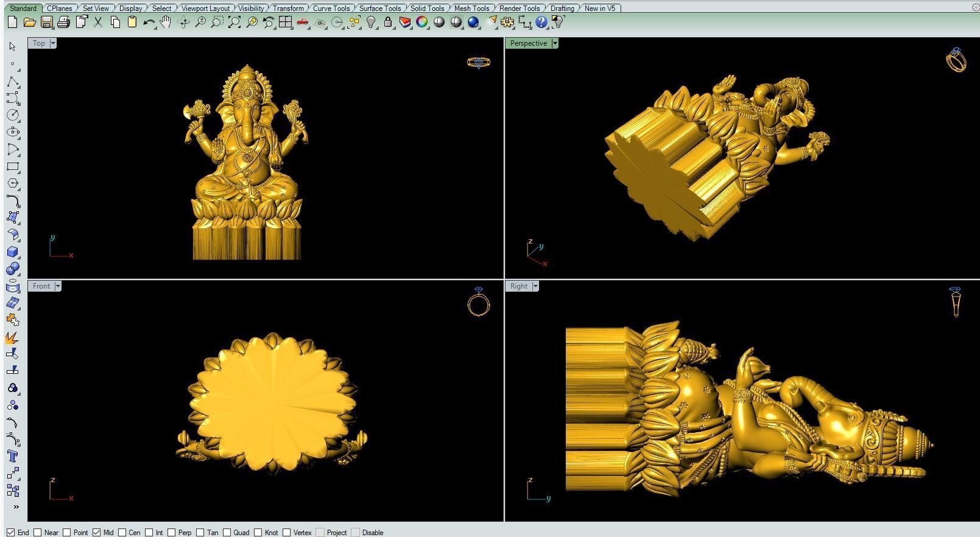Screen dimensions: 980x537
Task: Click the light bulb icon
Action: coord(371,22)
